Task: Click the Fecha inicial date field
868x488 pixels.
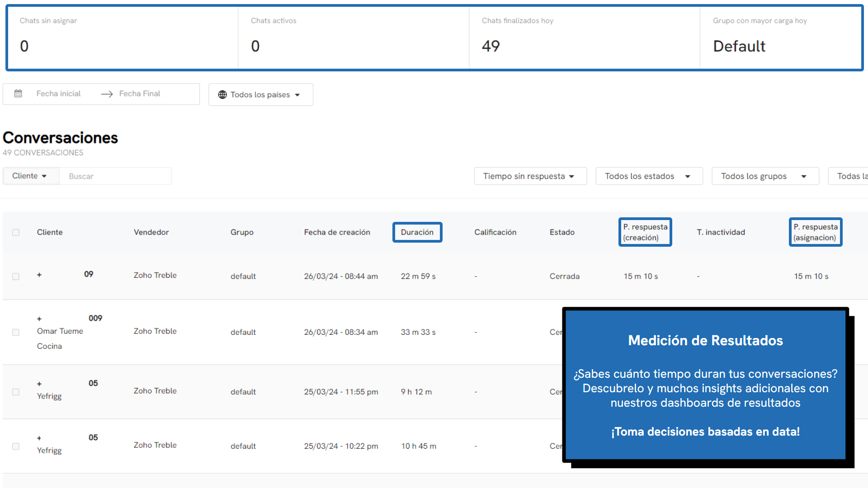Action: point(59,94)
